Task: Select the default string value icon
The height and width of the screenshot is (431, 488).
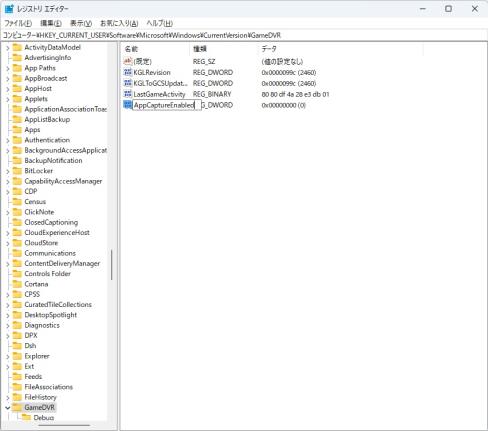Action: (128, 61)
